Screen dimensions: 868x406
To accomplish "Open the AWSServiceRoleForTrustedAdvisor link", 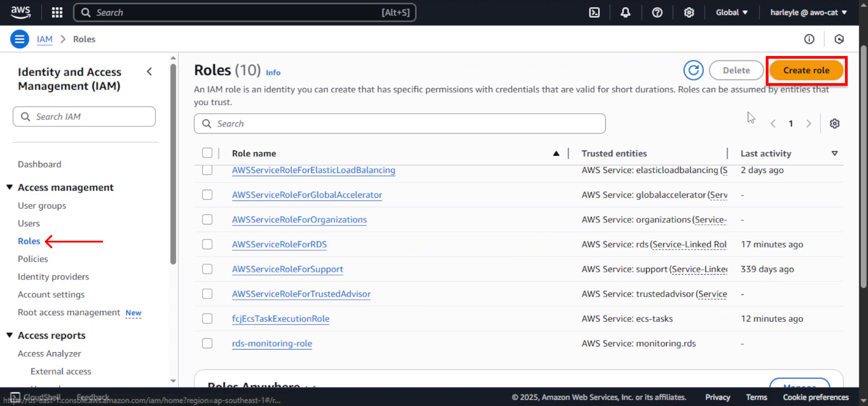I will 301,294.
